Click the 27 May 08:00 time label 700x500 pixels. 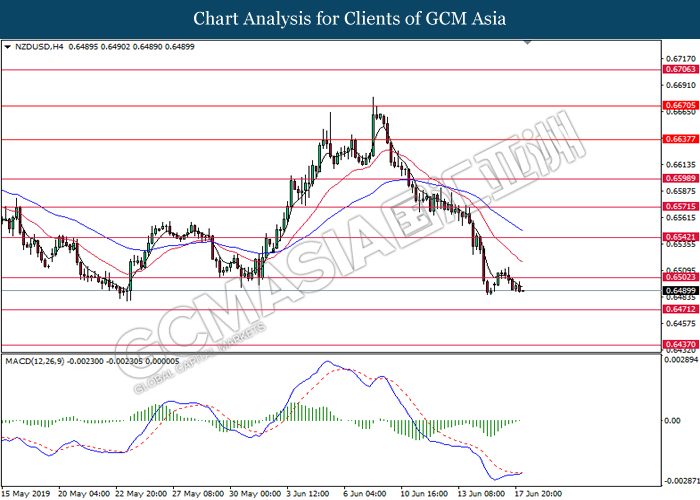pyautogui.click(x=198, y=494)
